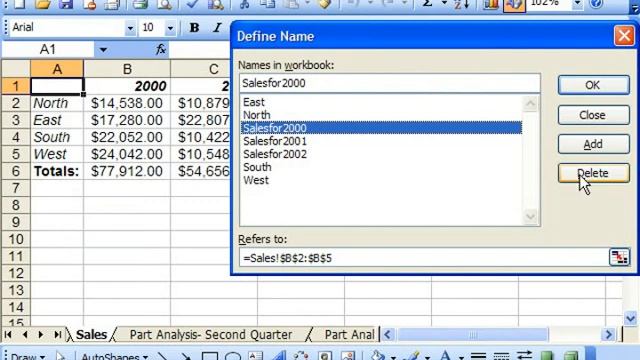
Task: Click the horizontal scrollbar thumb
Action: [x=472, y=335]
